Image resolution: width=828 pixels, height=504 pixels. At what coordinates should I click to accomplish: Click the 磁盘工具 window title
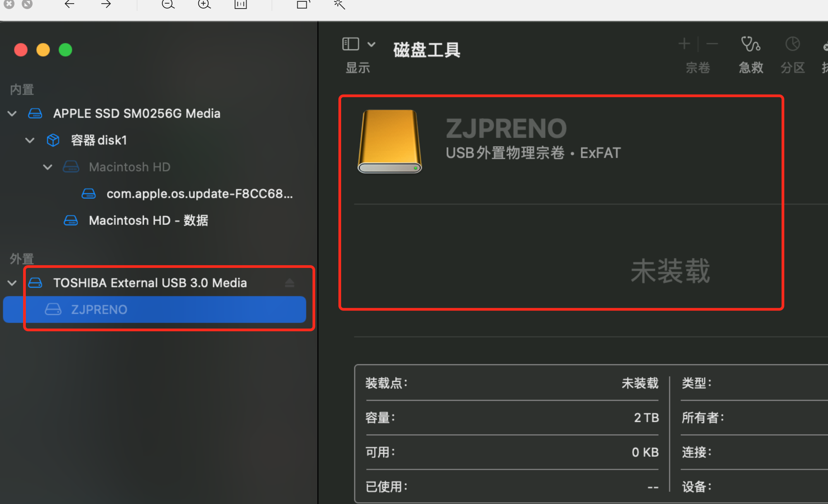point(426,50)
